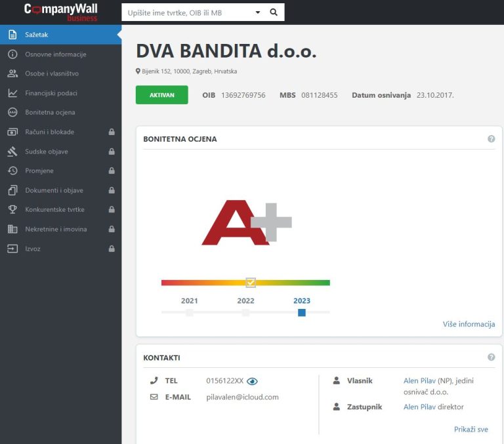This screenshot has width=504, height=444.
Task: Click the phone number 0156122XX
Action: coord(224,380)
